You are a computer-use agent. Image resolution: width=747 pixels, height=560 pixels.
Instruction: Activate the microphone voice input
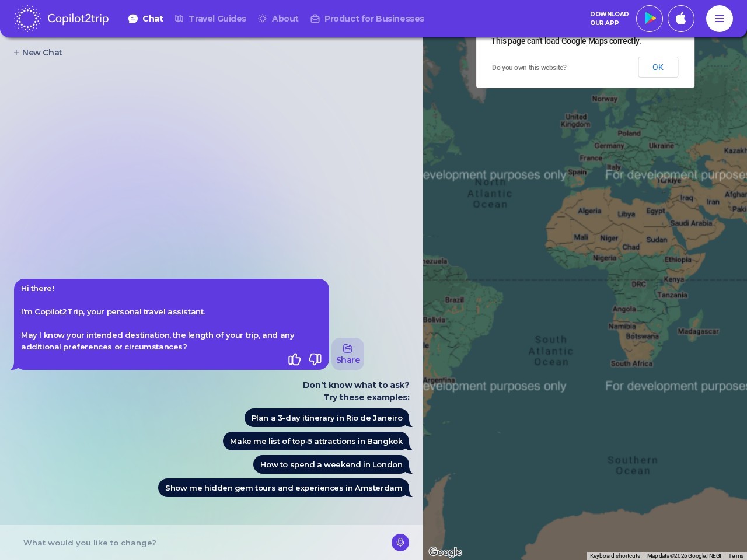click(x=400, y=542)
